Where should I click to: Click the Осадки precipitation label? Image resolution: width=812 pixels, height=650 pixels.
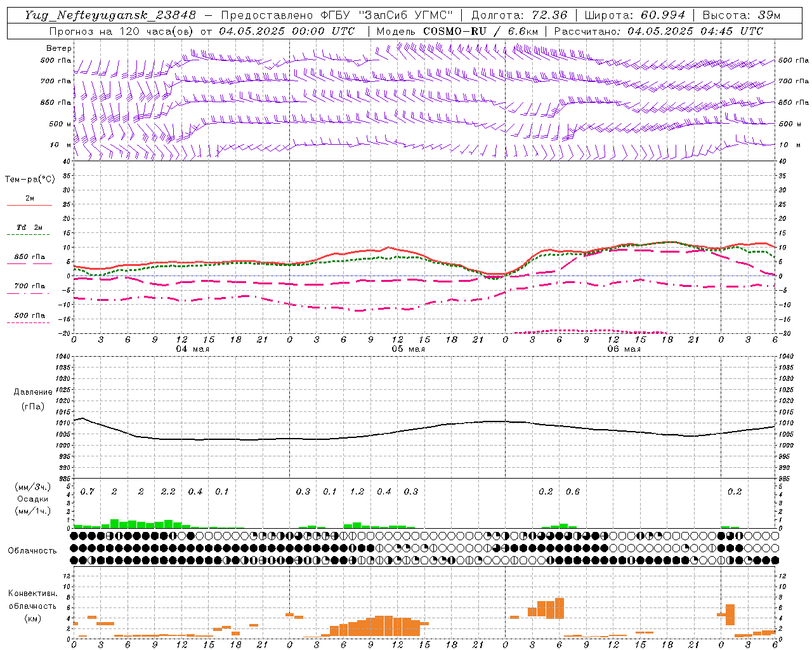coord(32,499)
